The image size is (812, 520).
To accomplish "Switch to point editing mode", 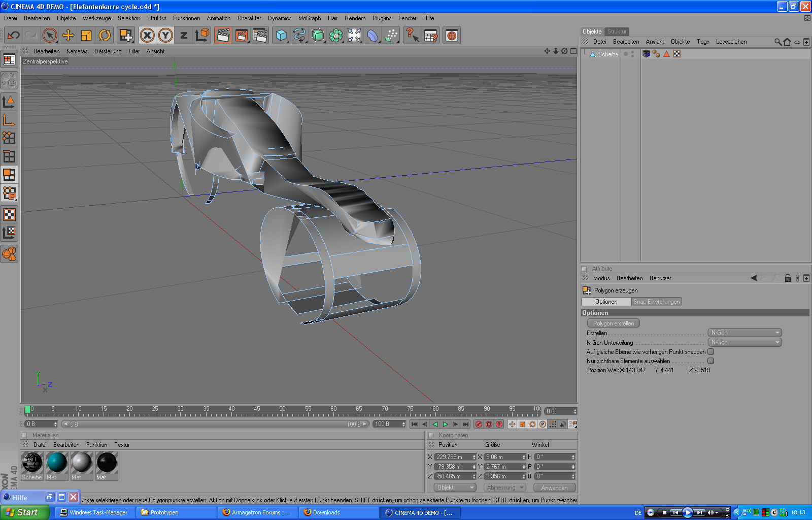I will pyautogui.click(x=9, y=138).
